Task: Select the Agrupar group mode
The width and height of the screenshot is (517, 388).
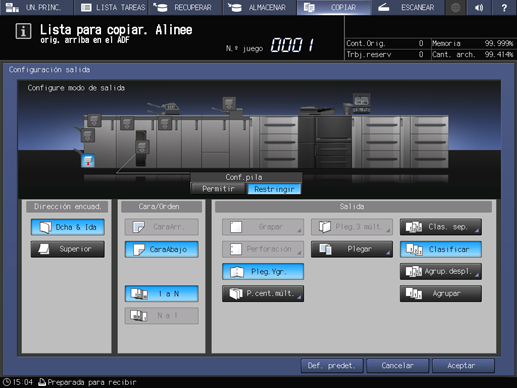Action: (x=441, y=294)
